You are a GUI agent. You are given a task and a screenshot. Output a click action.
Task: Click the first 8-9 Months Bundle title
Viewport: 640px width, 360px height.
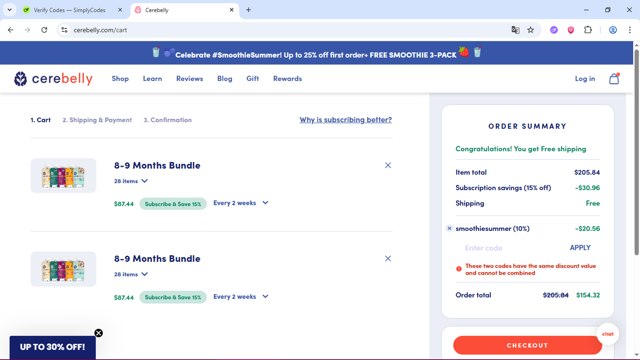pos(157,165)
